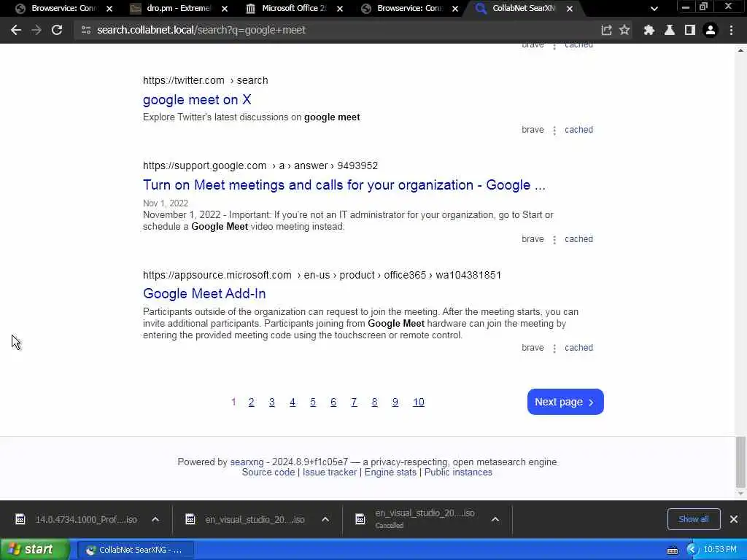Open options dots for support.google.com result

coord(554,239)
